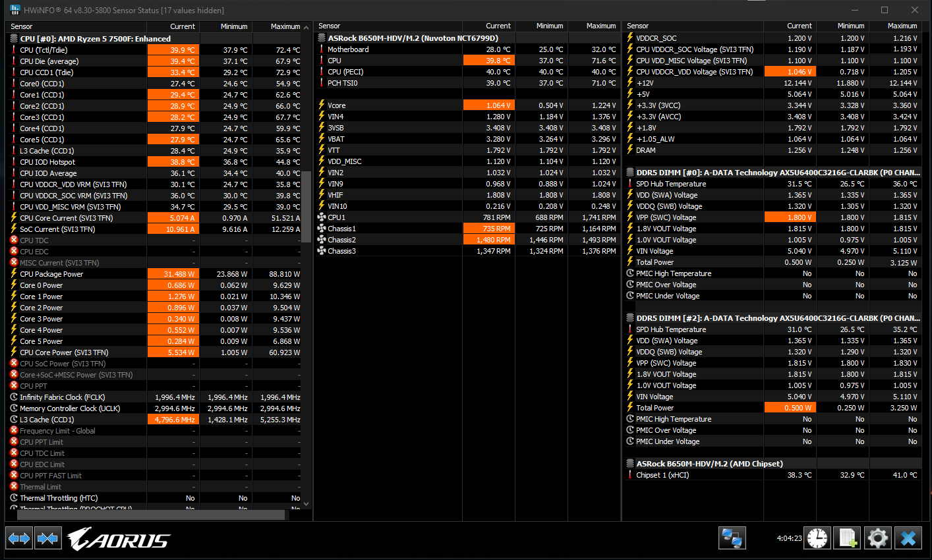Viewport: 932px width, 560px height.
Task: Click the fan icon beside Chassis2
Action: pos(322,240)
